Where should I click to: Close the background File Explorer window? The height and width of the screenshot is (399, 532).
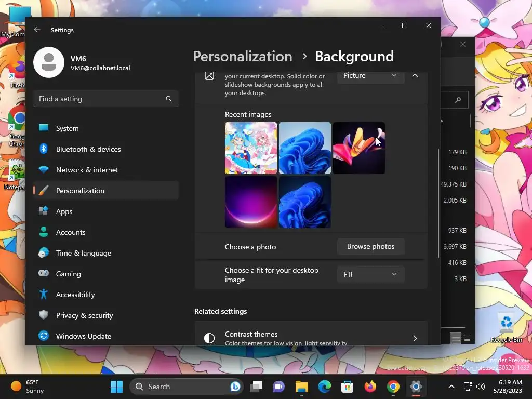pos(463,45)
